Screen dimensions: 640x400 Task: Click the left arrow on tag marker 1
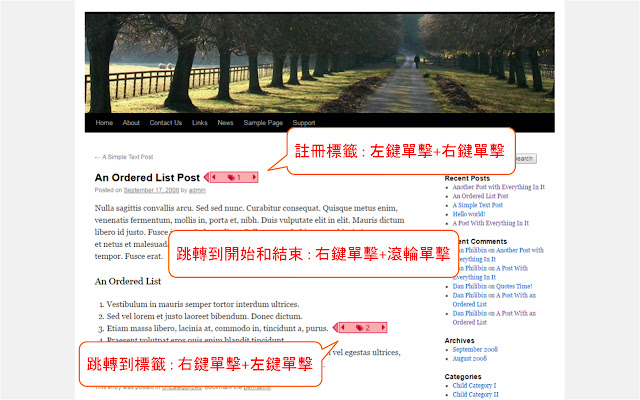point(213,177)
